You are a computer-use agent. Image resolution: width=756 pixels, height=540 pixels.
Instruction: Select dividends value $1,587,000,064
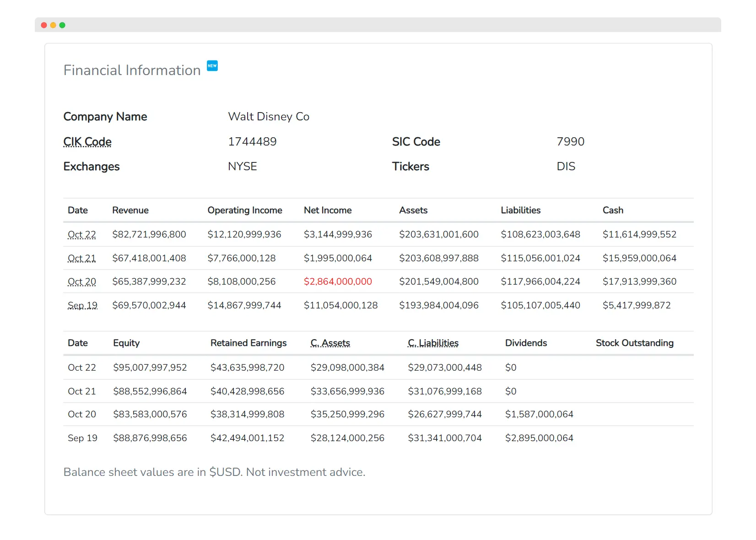[539, 414]
